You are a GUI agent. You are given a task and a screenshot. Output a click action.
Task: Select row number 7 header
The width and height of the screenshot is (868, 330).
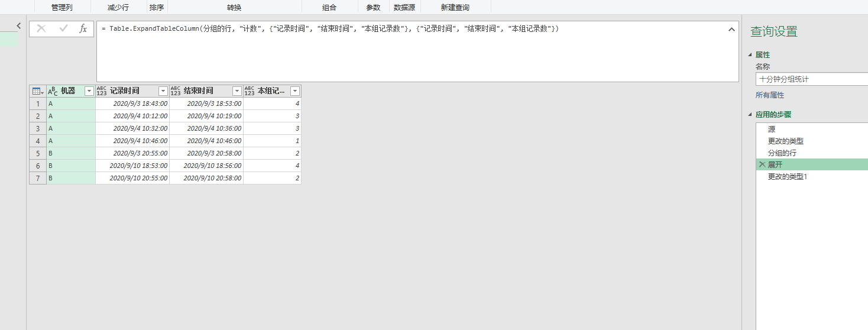coord(38,178)
